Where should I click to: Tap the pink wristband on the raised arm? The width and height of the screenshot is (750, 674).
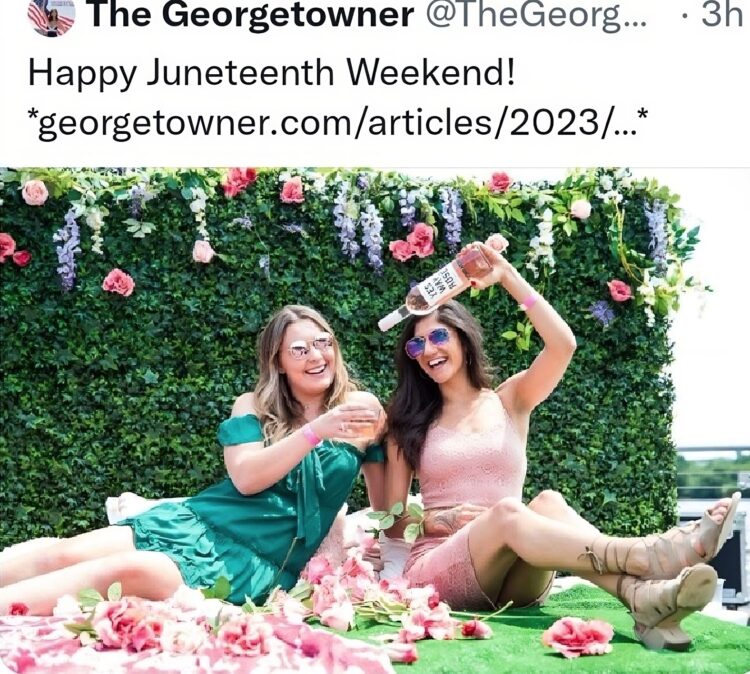click(529, 302)
